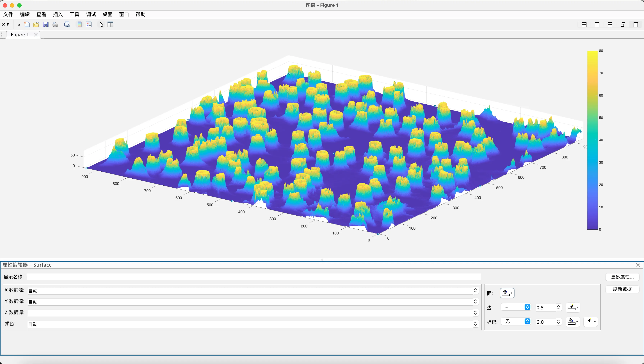Open the 插入 menu
644x364 pixels.
pos(58,14)
